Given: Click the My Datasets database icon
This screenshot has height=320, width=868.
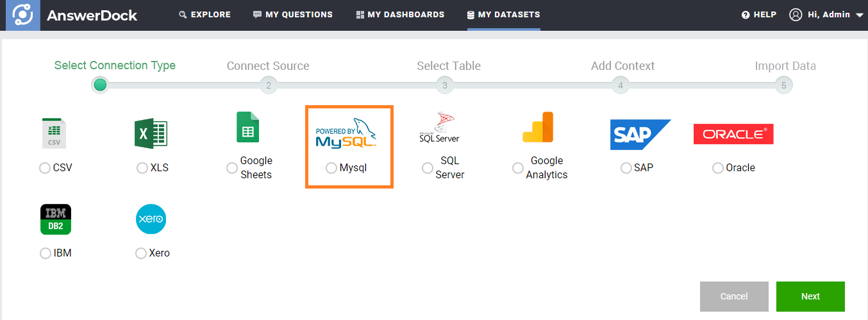Looking at the screenshot, I should click(471, 15).
